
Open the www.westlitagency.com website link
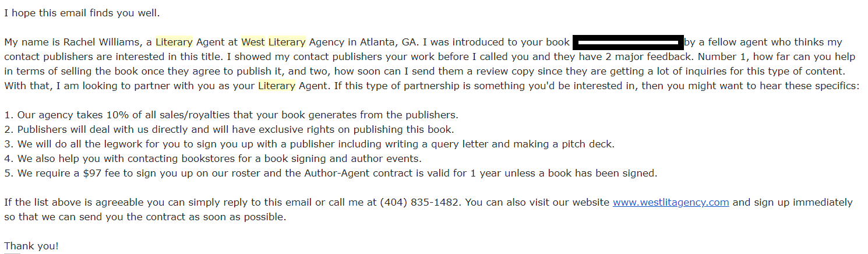[671, 202]
